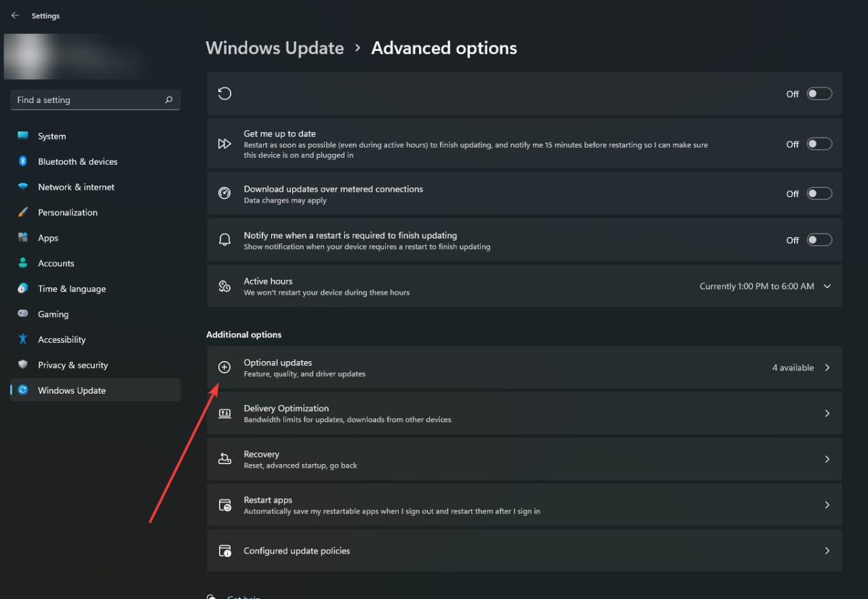Image resolution: width=868 pixels, height=599 pixels.
Task: Click the Delivery Optimization icon
Action: [224, 413]
